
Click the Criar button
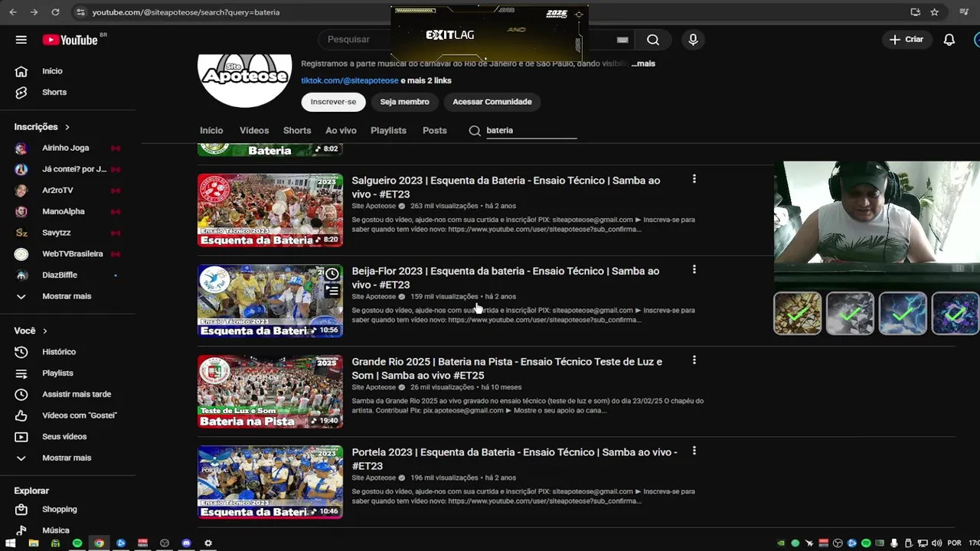tap(906, 40)
